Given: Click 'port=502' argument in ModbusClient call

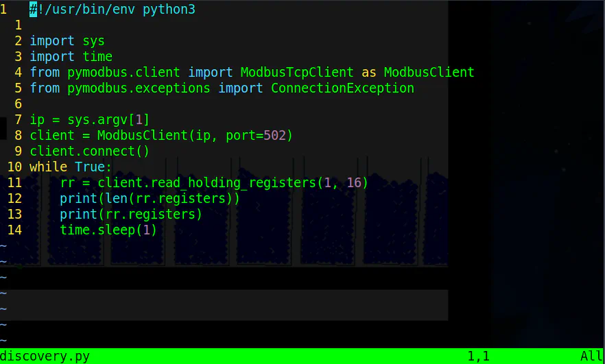Looking at the screenshot, I should tap(256, 136).
